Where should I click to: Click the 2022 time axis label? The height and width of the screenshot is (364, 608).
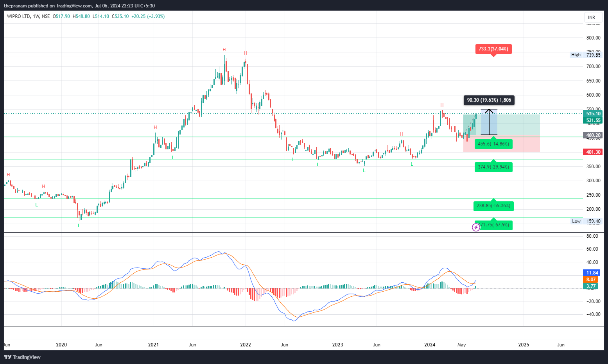point(246,345)
